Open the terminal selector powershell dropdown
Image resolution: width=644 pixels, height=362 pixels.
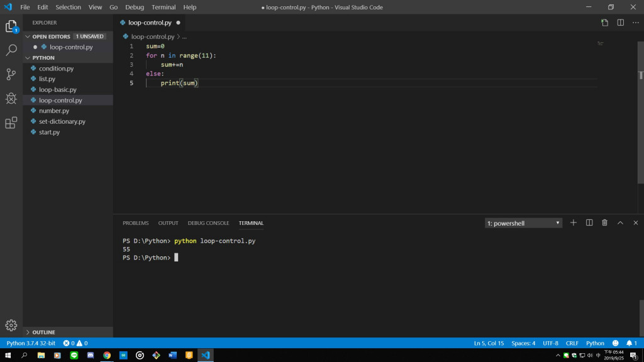[x=523, y=223]
